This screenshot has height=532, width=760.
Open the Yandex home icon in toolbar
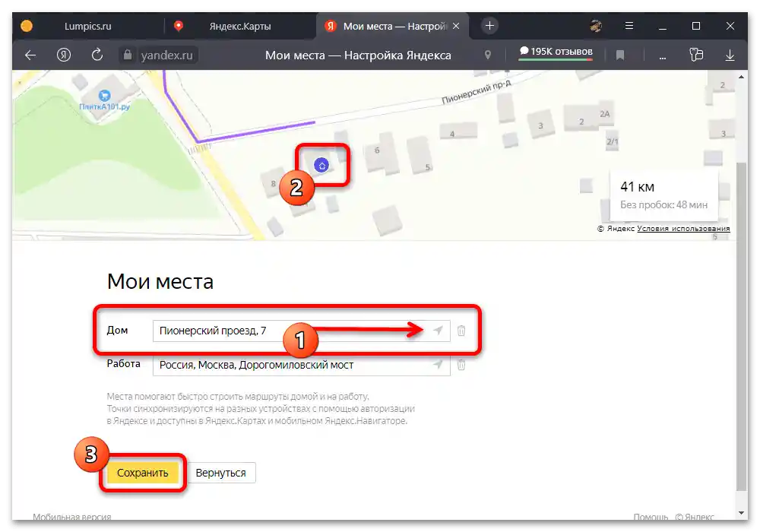(x=64, y=55)
